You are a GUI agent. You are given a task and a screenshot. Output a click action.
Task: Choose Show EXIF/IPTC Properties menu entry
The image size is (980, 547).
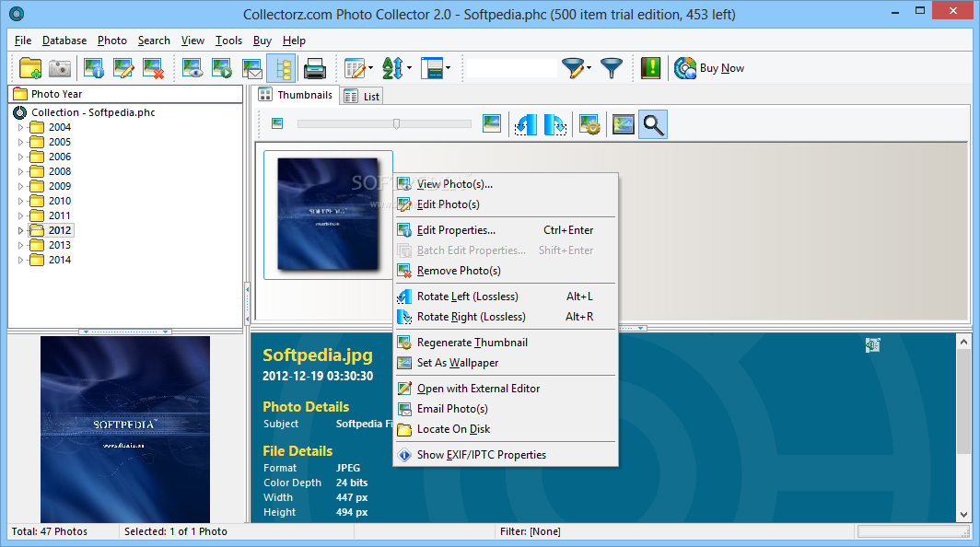pyautogui.click(x=505, y=455)
